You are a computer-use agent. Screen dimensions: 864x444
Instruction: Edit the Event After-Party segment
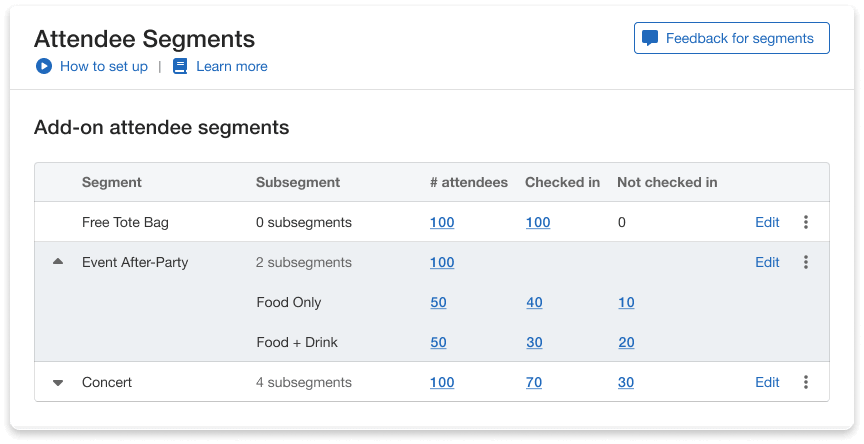[767, 262]
